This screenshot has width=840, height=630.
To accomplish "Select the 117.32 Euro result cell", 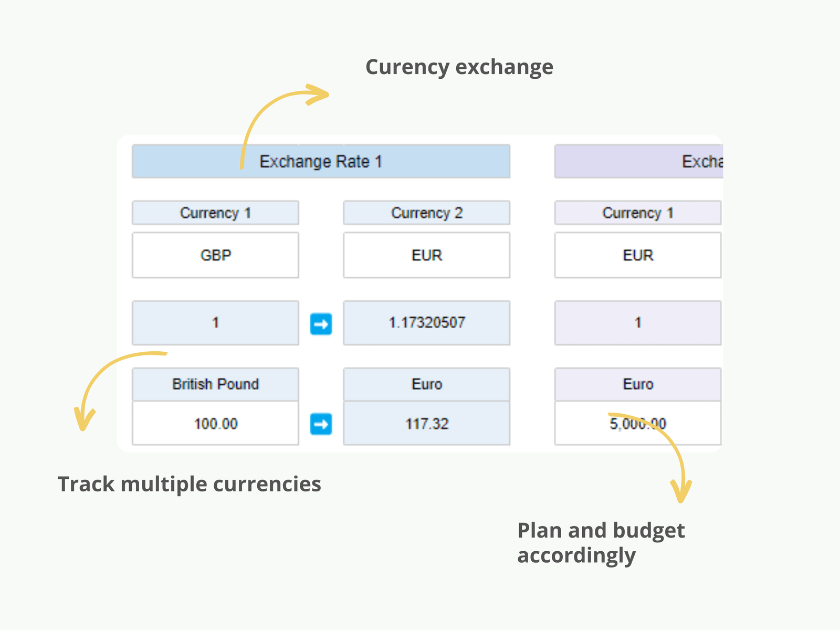I will (426, 424).
